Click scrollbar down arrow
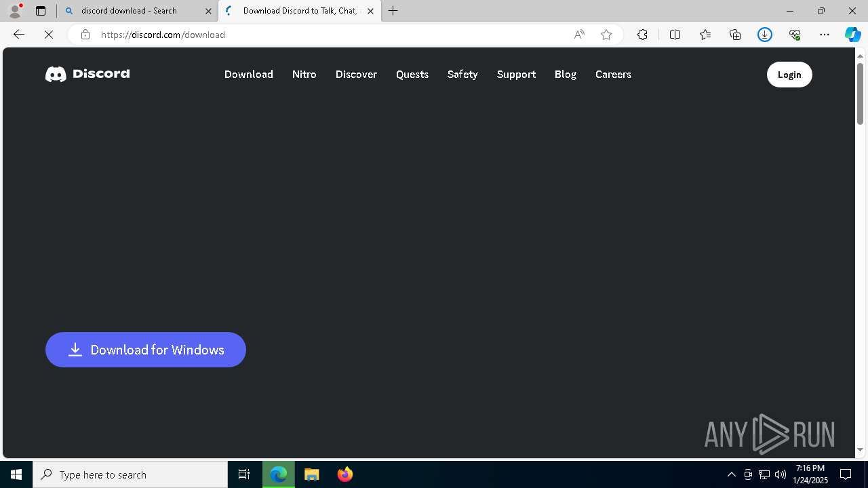Image resolution: width=868 pixels, height=488 pixels. pyautogui.click(x=860, y=449)
